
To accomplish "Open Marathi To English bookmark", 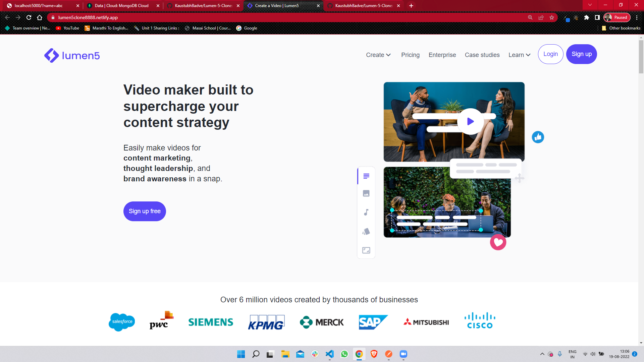I will click(x=106, y=28).
